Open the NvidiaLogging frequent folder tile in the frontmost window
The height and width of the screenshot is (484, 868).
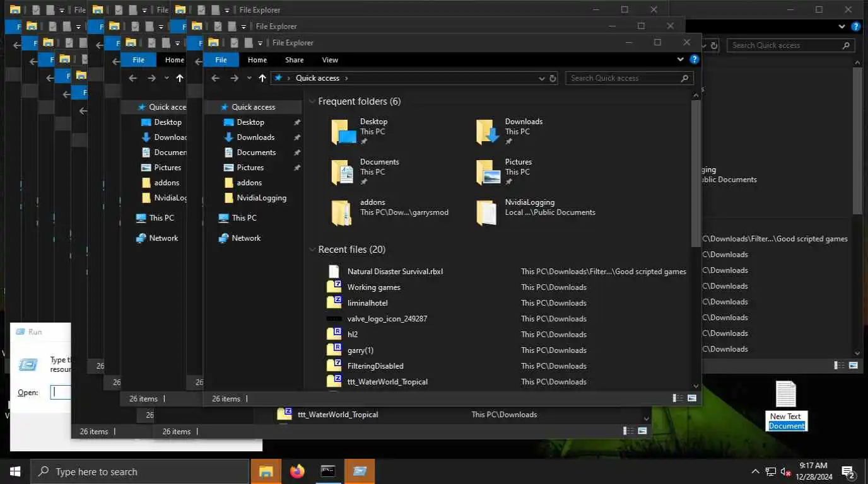pos(536,212)
